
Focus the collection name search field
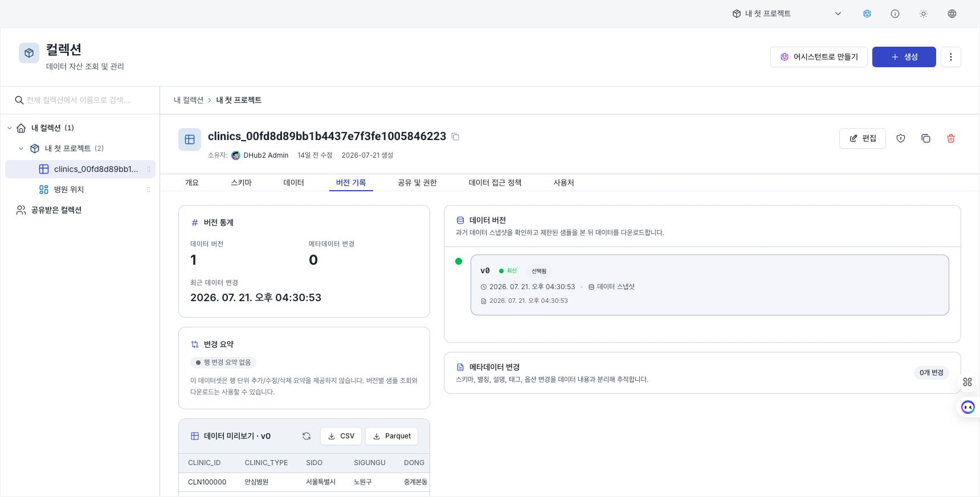pyautogui.click(x=80, y=100)
